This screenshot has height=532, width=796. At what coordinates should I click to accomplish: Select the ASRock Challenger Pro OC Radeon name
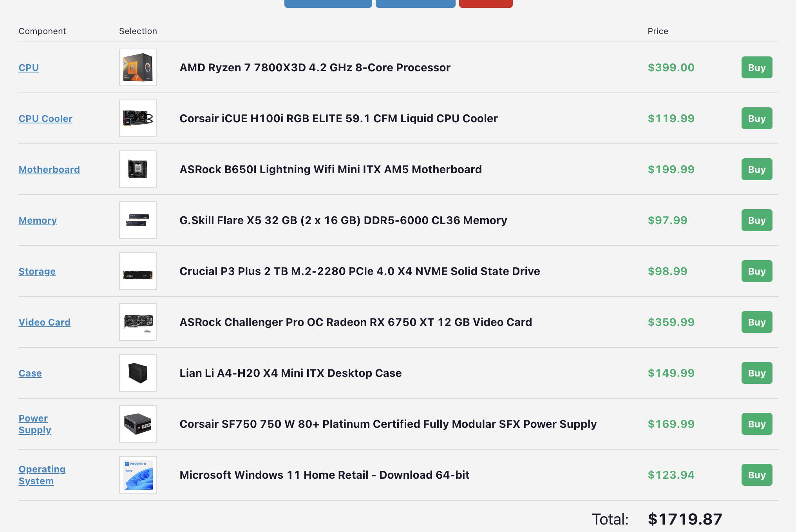356,322
